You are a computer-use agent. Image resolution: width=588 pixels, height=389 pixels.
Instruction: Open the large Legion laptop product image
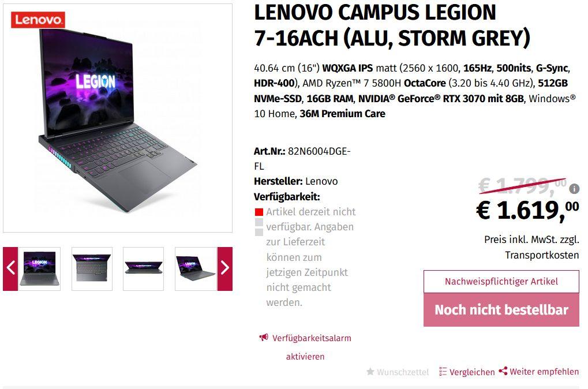pos(118,118)
